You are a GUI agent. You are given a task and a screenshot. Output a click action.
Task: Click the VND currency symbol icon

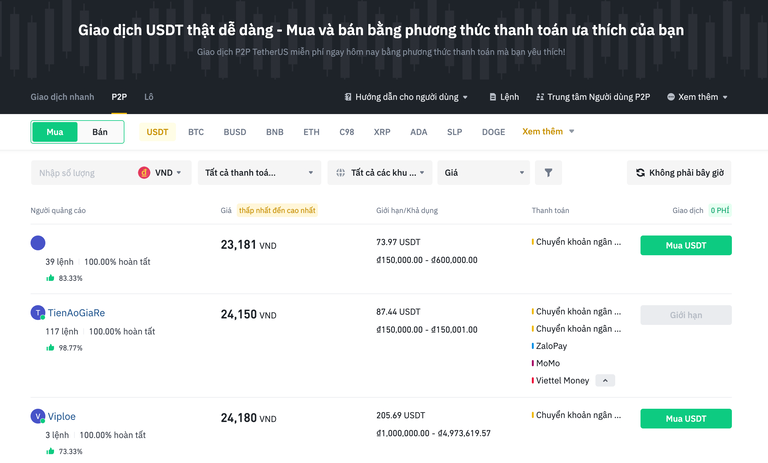coord(144,173)
